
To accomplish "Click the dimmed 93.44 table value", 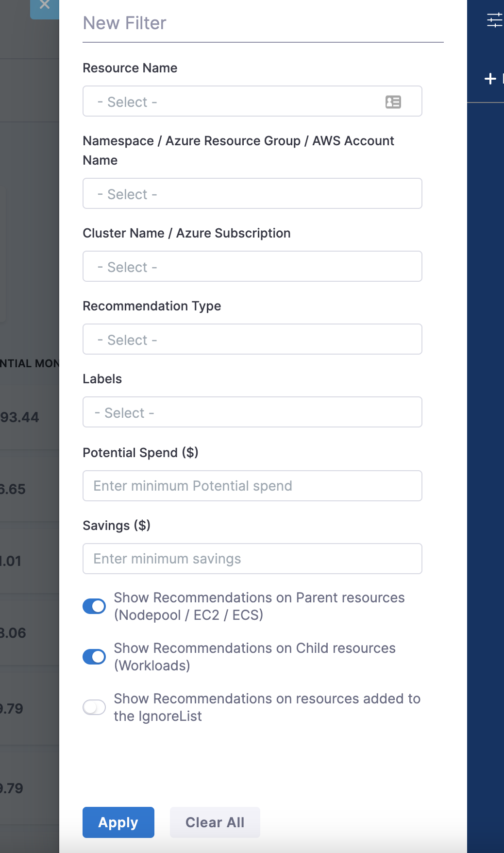I will tap(19, 417).
